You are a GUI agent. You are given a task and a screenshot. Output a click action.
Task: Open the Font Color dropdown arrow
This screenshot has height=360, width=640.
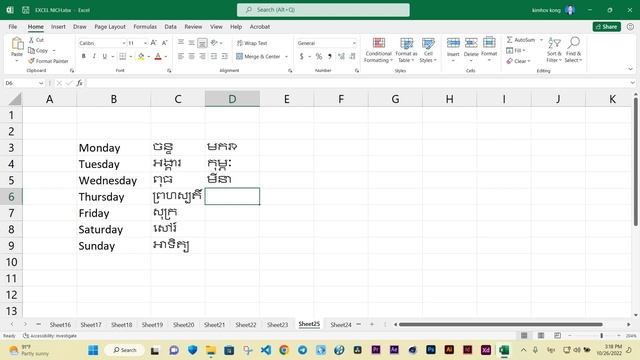coord(166,57)
